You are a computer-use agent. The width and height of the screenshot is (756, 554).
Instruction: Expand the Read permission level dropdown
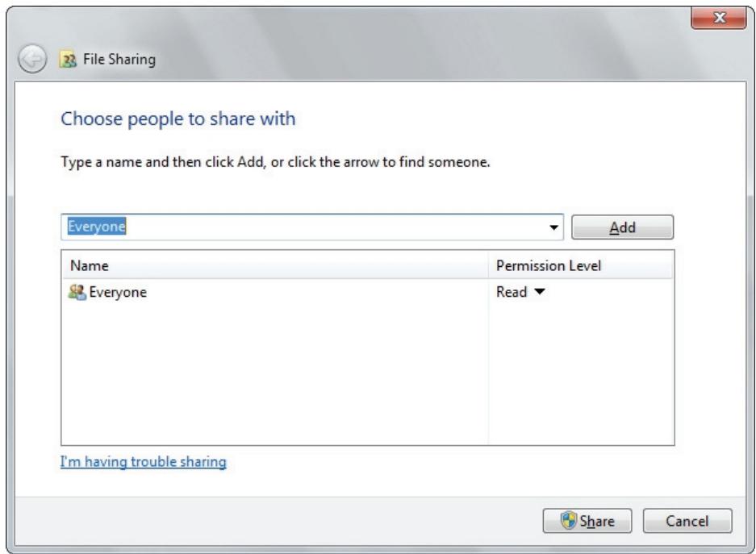(x=540, y=291)
